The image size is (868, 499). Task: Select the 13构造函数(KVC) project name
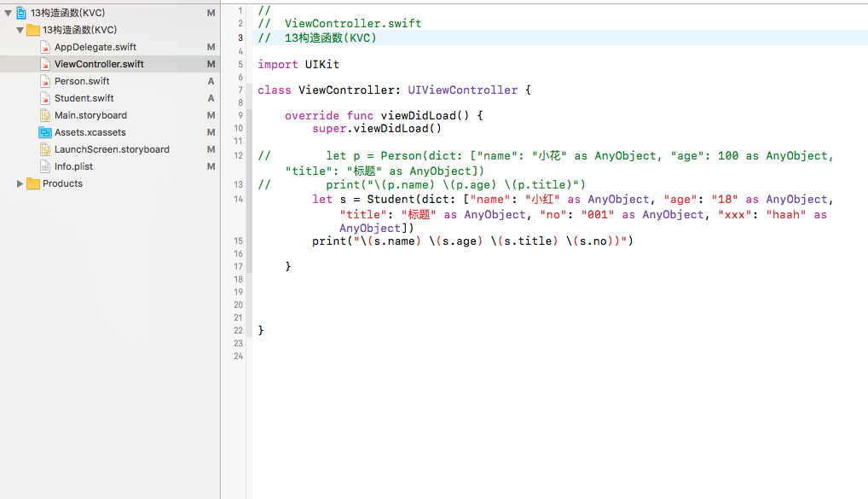(67, 13)
